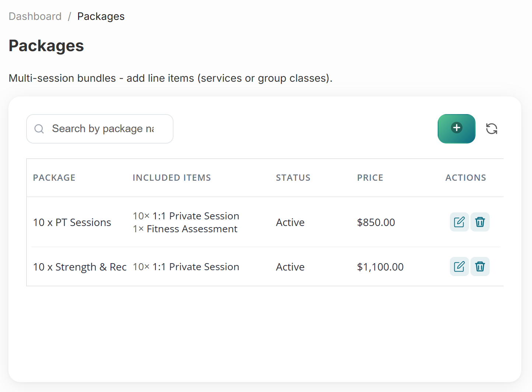Focus the Search by package name field
Image resolution: width=532 pixels, height=392 pixels.
pos(100,129)
